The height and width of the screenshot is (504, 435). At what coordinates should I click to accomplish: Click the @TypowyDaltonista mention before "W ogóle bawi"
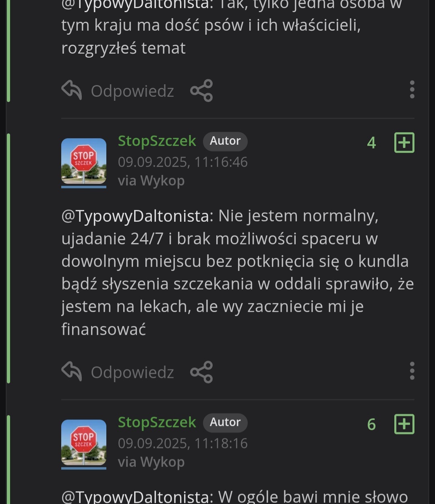tap(137, 496)
